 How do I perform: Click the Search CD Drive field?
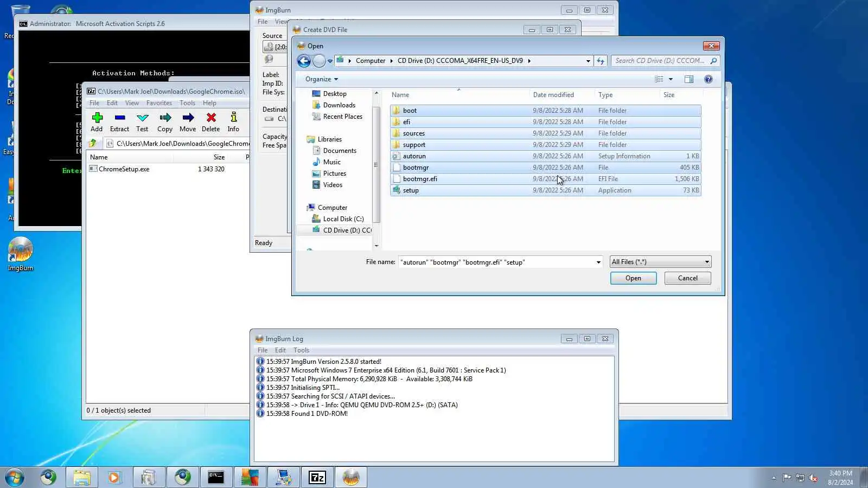point(660,61)
